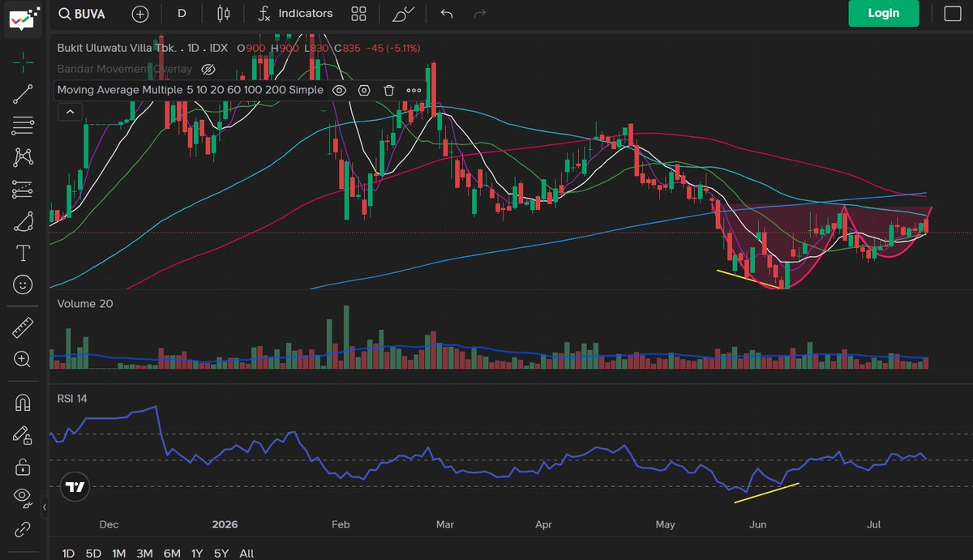The width and height of the screenshot is (973, 560).
Task: Open Moving Average Multiple settings
Action: point(364,90)
